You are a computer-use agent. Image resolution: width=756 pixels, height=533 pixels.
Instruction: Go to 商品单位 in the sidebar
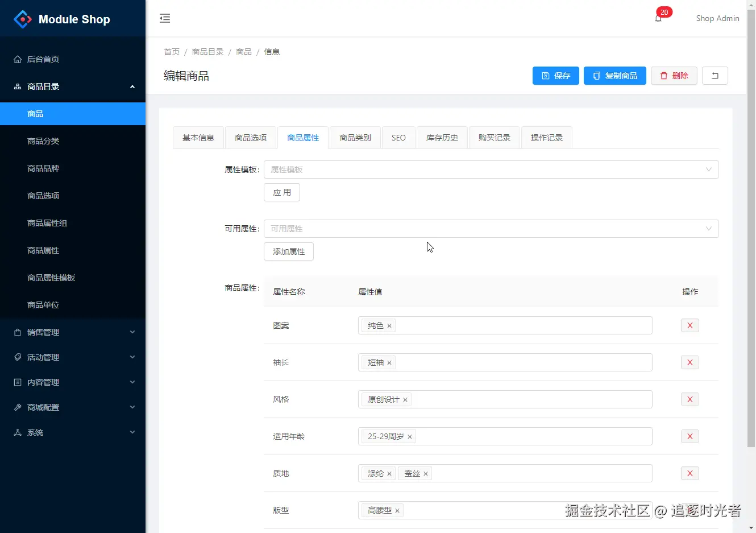(x=73, y=305)
